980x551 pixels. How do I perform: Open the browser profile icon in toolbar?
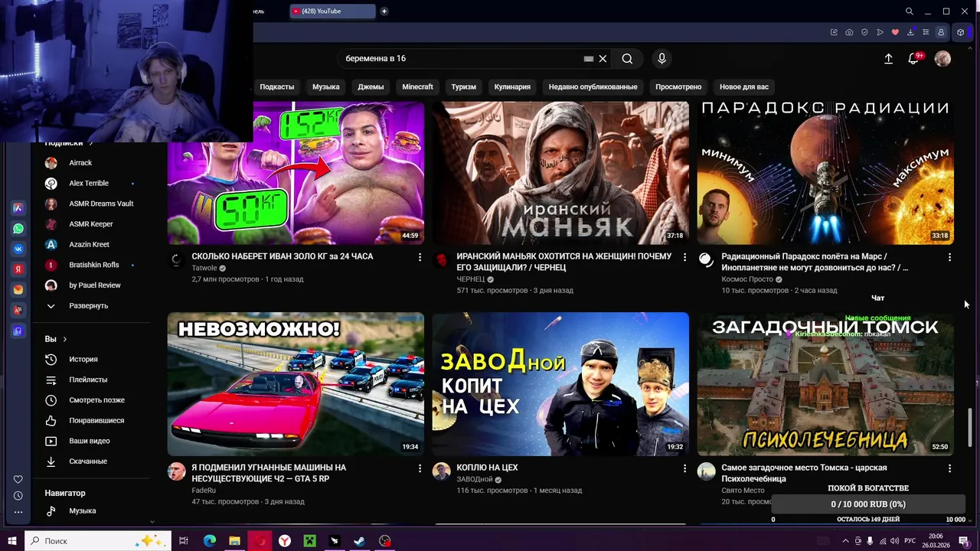941,32
